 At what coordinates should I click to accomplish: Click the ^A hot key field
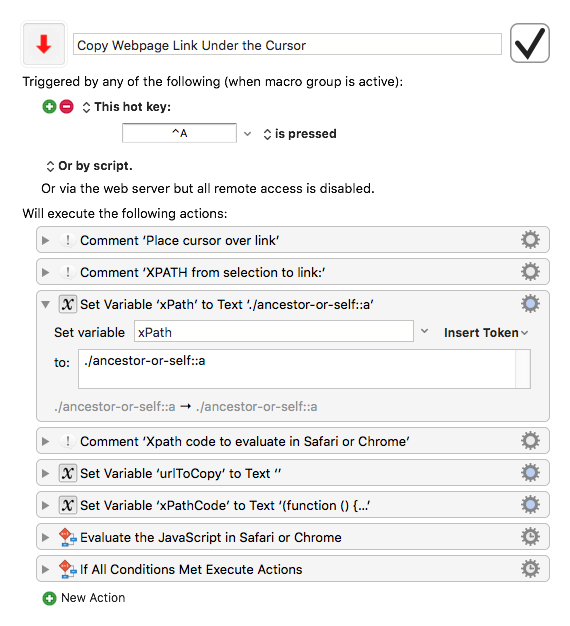[179, 133]
